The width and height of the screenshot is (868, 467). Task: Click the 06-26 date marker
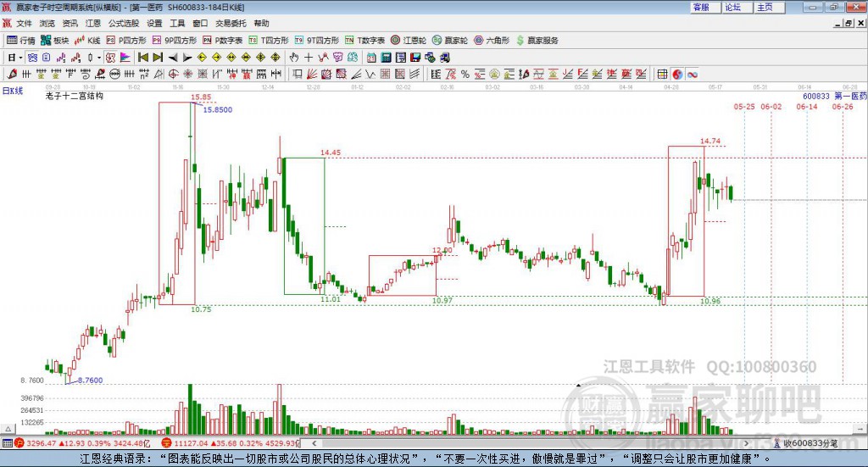[843, 107]
